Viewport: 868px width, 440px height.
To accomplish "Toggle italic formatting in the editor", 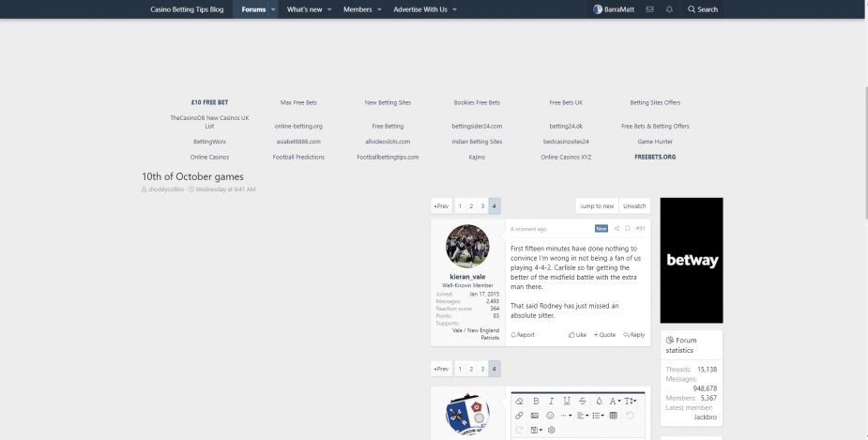I will (551, 401).
